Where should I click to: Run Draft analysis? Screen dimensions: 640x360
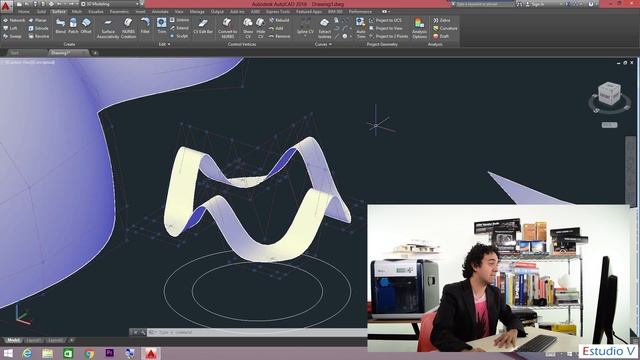(x=441, y=36)
